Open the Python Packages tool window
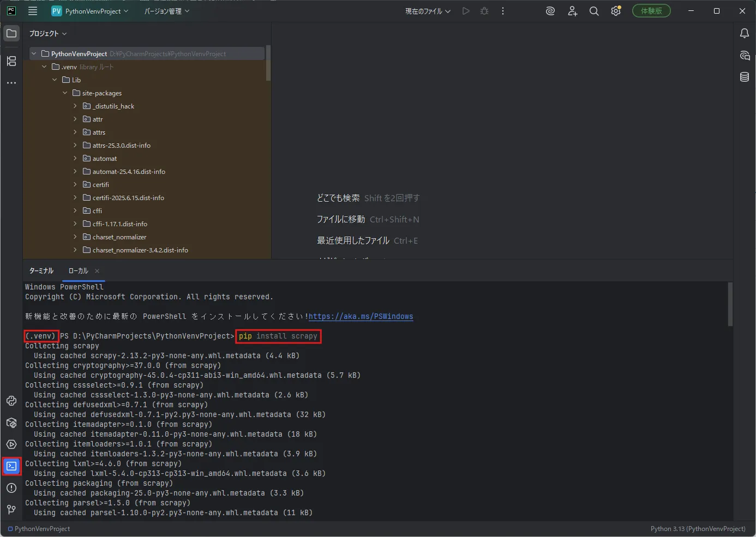Image resolution: width=756 pixels, height=537 pixels. [x=11, y=423]
